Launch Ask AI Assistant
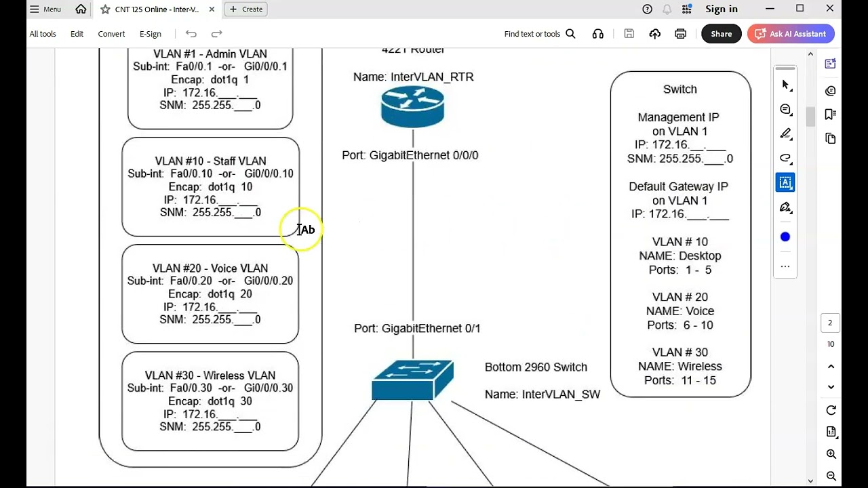868x488 pixels. coord(791,34)
